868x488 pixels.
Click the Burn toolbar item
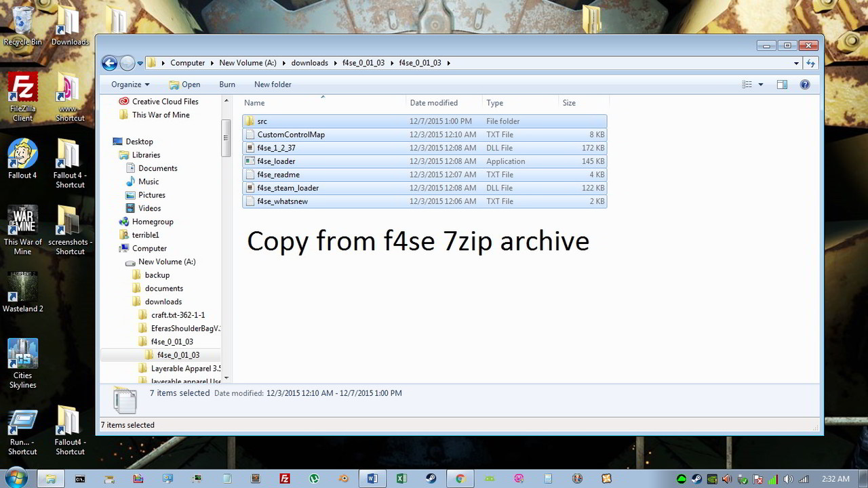pos(226,84)
